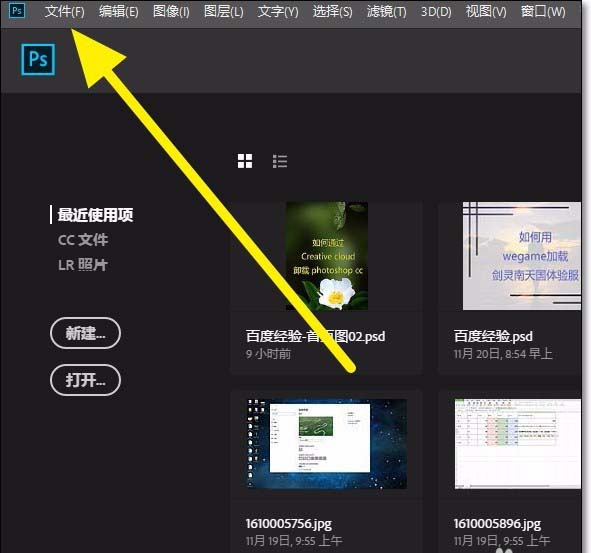Screen dimensions: 591x553
Task: Switch to grid view of recent files
Action: click(x=245, y=161)
